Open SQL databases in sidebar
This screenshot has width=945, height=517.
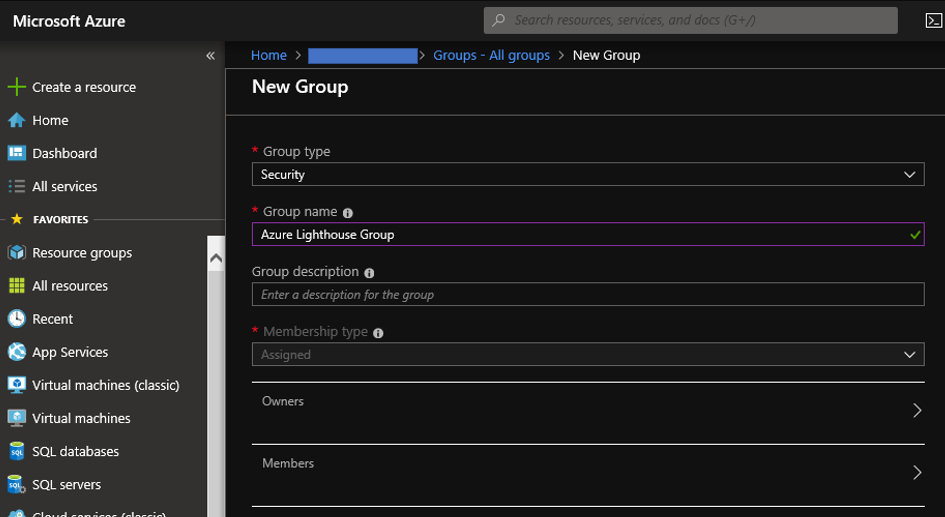[75, 451]
